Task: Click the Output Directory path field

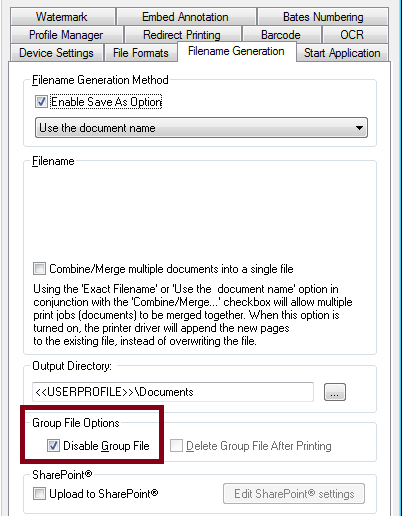Action: click(173, 392)
